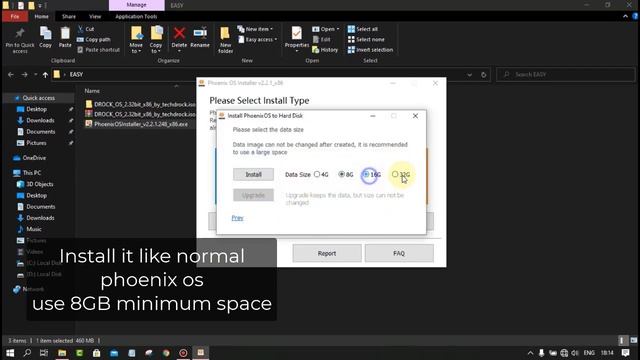Click the Report button
This screenshot has height=360, width=640.
327,253
